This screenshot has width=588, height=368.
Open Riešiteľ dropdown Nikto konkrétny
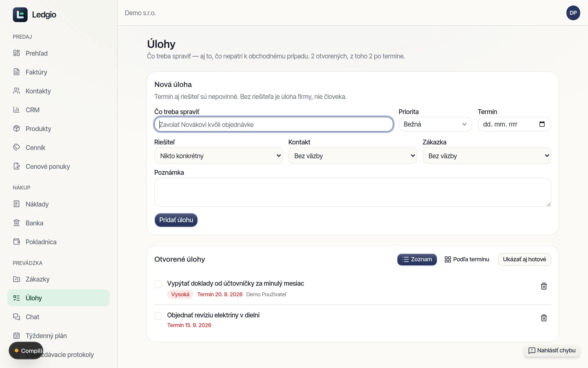(x=218, y=155)
